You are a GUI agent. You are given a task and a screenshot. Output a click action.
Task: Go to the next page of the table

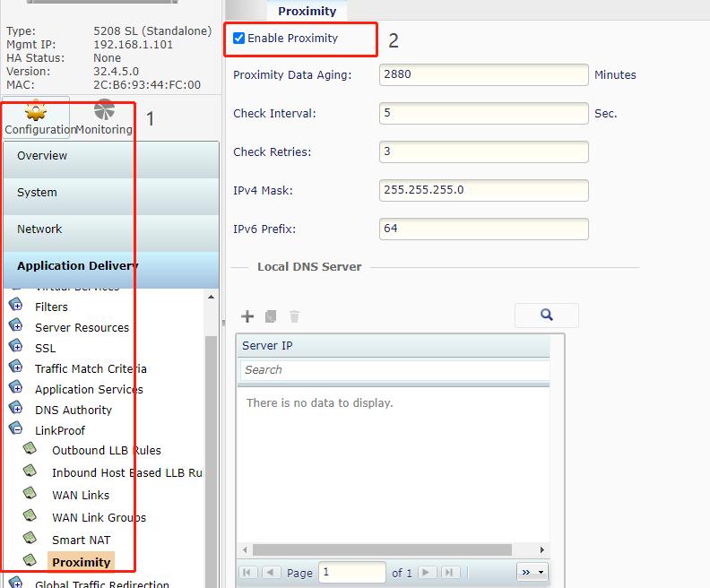(426, 573)
